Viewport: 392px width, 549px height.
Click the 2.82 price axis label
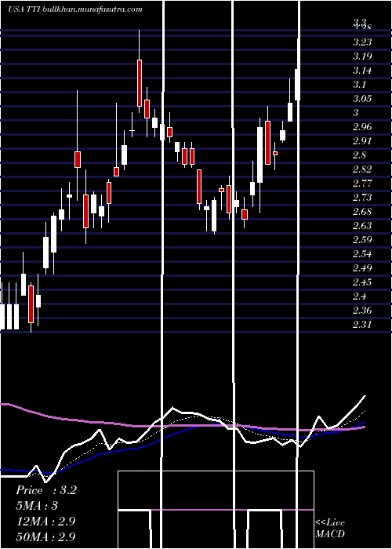tap(362, 169)
